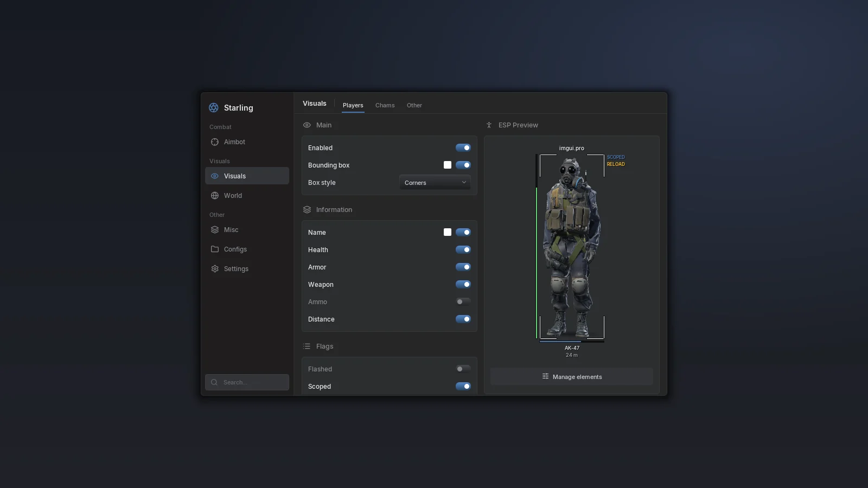
Task: Open the Name color swatch
Action: (x=448, y=233)
